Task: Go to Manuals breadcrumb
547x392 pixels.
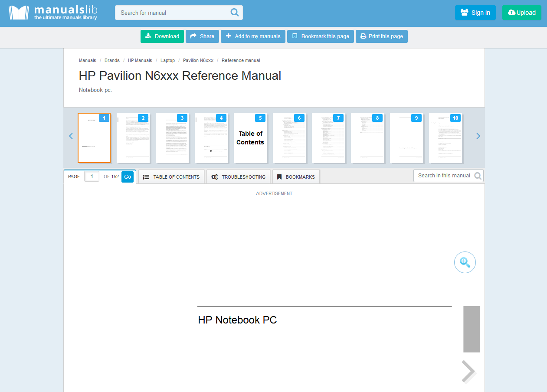Action: click(x=88, y=60)
